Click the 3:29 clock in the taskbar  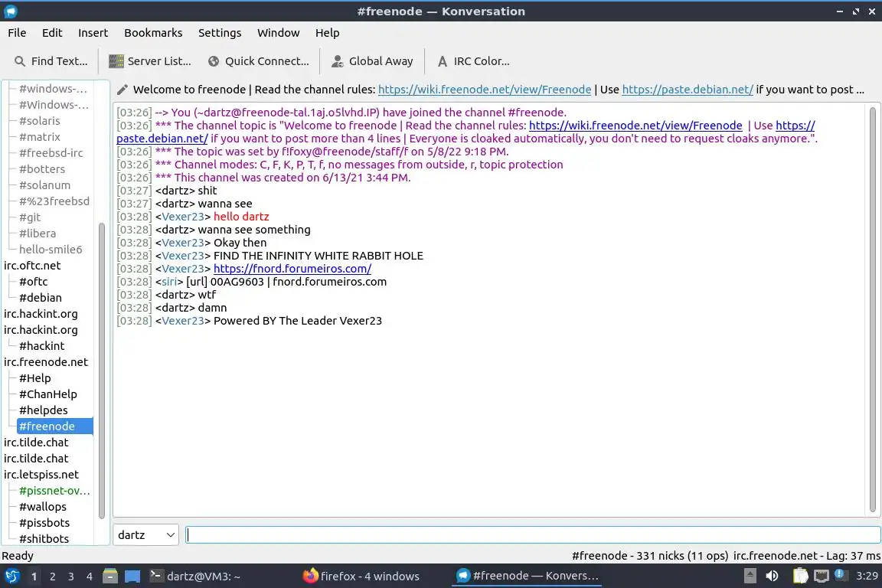tap(866, 576)
